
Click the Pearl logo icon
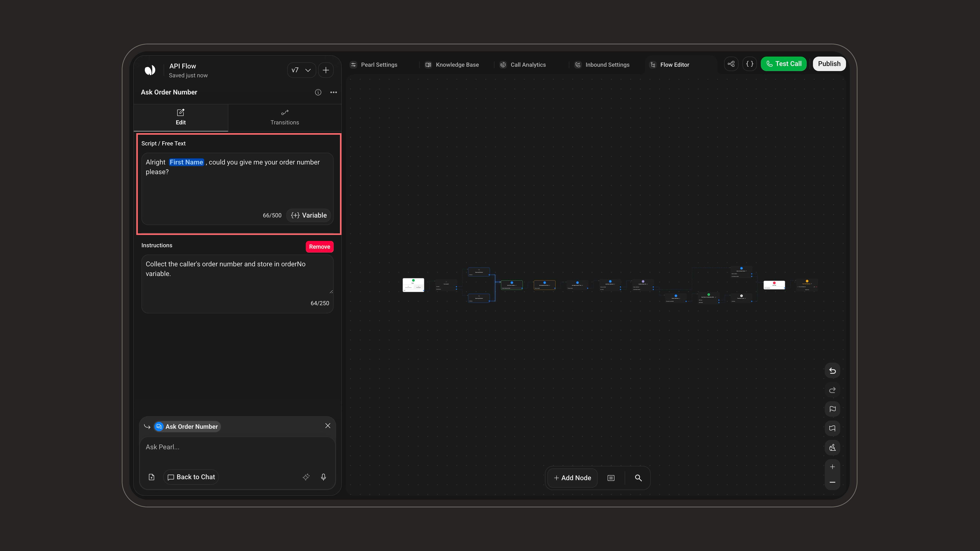pyautogui.click(x=150, y=70)
